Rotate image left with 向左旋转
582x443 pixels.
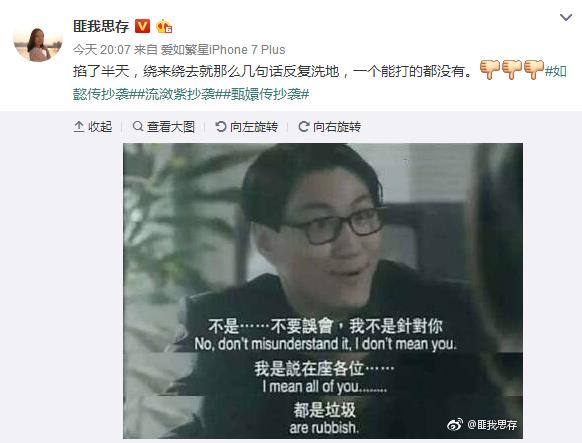point(247,127)
